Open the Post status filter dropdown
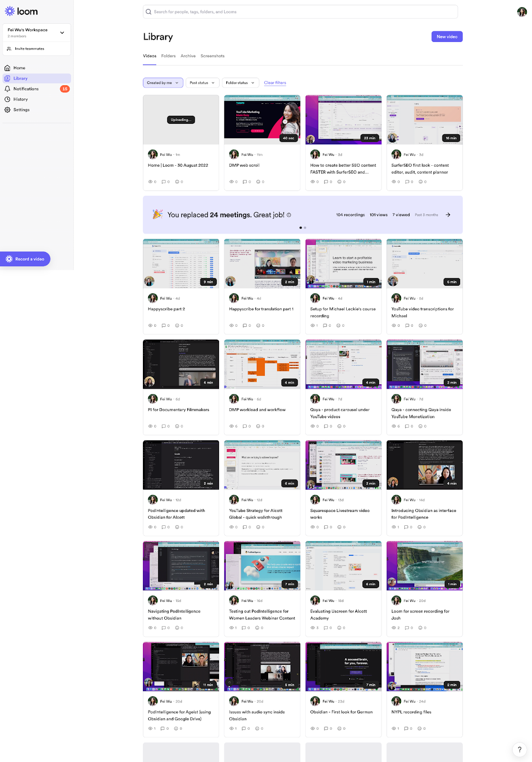The height and width of the screenshot is (762, 532). pos(202,83)
